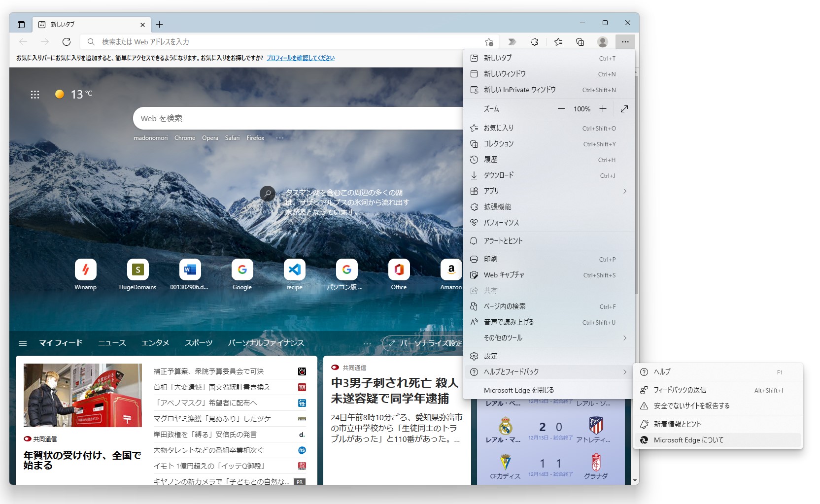Increase zoom with the plus control
Viewport: 820px width, 504px height.
(x=603, y=108)
